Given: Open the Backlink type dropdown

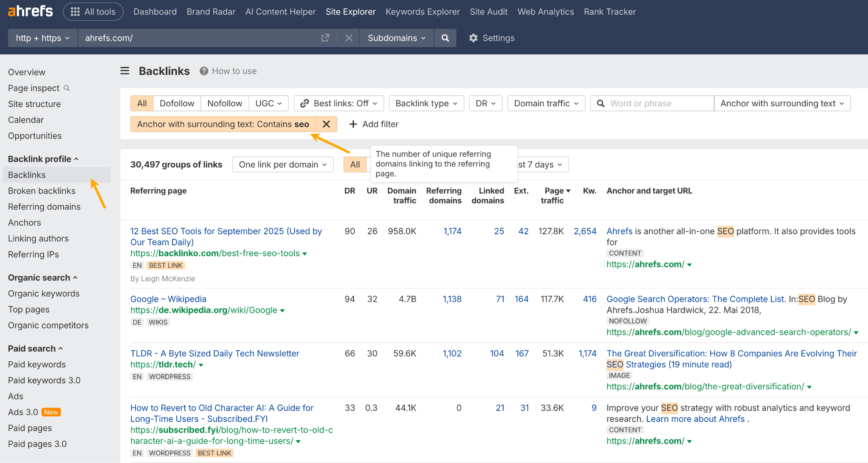Looking at the screenshot, I should pyautogui.click(x=426, y=103).
